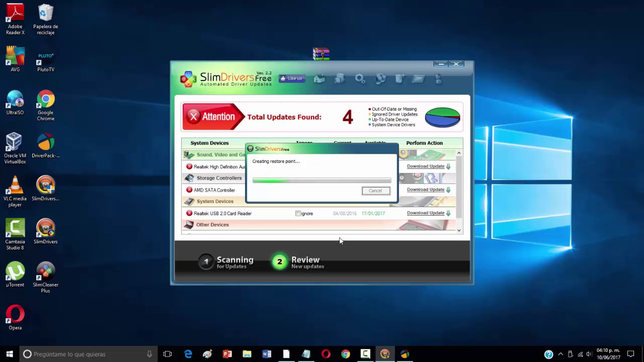
Task: Open Opera desktop icon
Action: [x=15, y=317]
